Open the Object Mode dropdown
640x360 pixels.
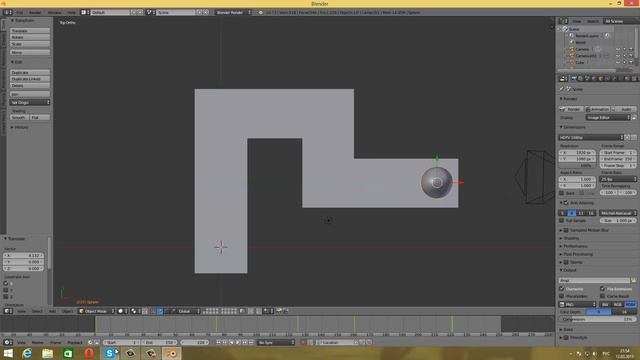[96, 311]
